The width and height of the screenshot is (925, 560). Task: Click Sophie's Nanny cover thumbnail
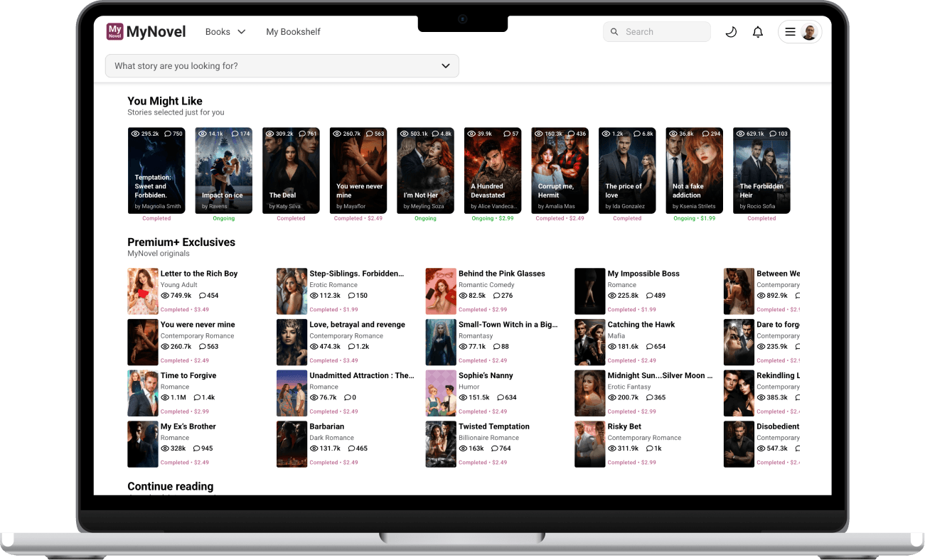(441, 393)
